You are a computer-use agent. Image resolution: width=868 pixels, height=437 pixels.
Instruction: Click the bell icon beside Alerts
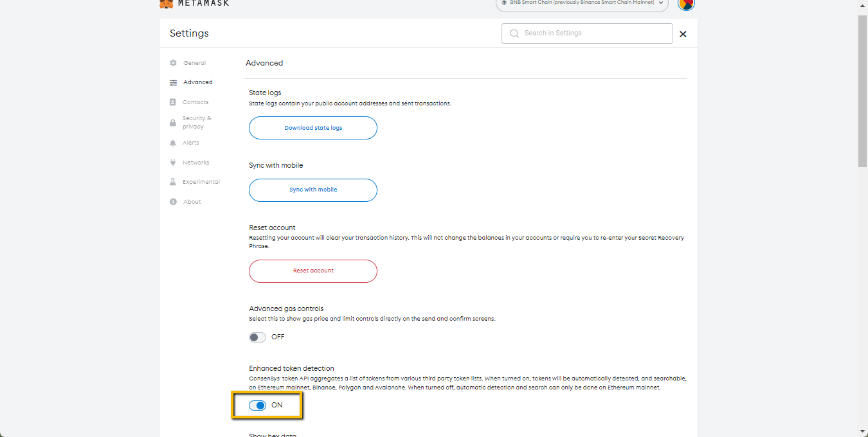(x=173, y=143)
